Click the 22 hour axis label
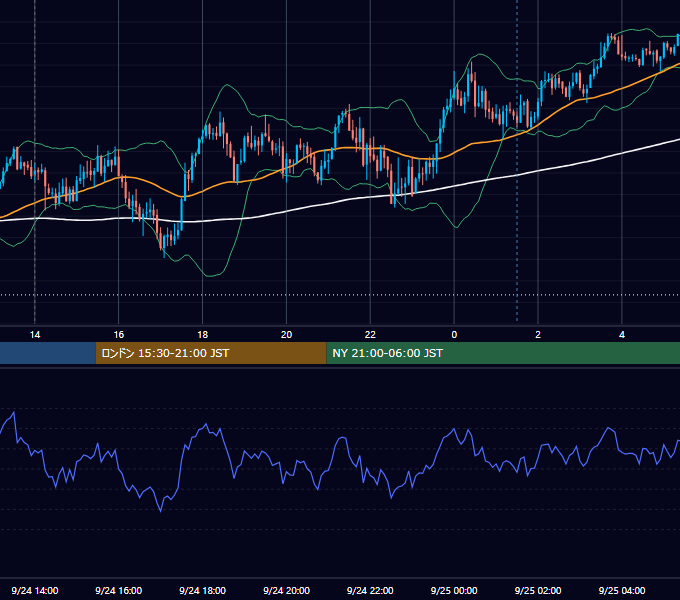Viewport: 680px width, 600px height. point(370,335)
